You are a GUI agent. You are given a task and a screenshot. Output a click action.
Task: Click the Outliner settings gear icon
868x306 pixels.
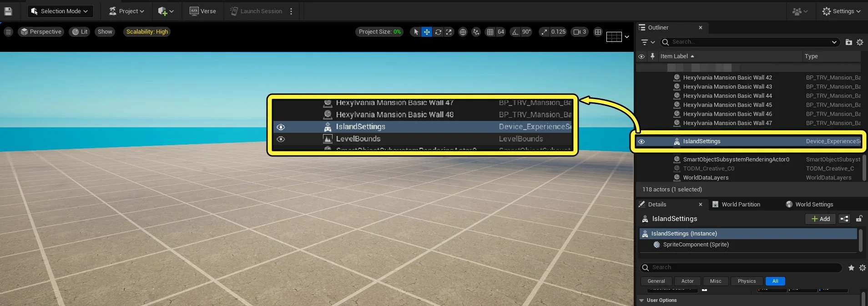coord(860,42)
